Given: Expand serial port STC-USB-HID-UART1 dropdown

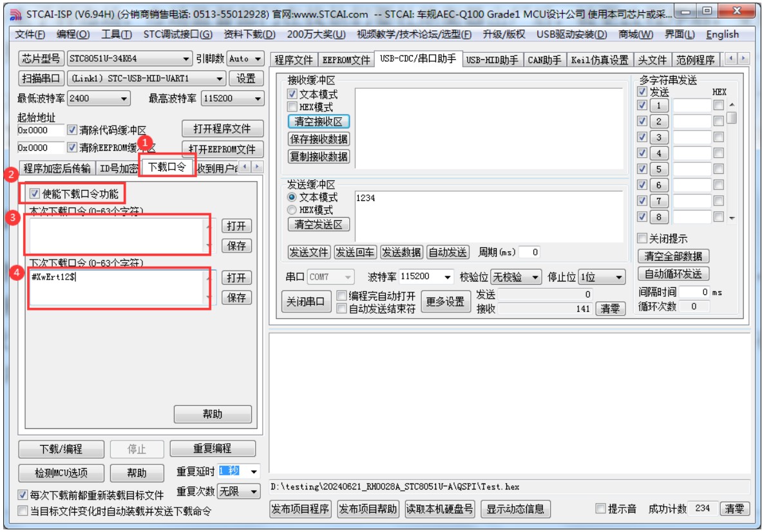Looking at the screenshot, I should (220, 78).
